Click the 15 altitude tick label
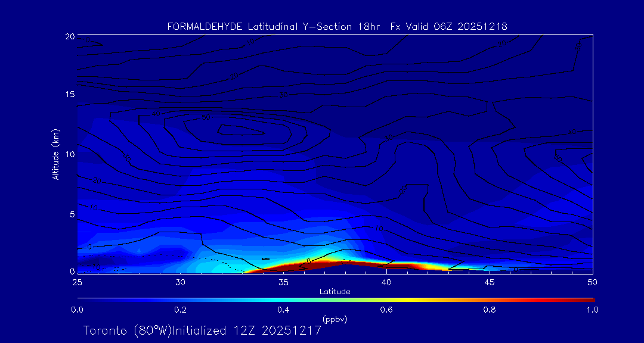 tap(69, 95)
